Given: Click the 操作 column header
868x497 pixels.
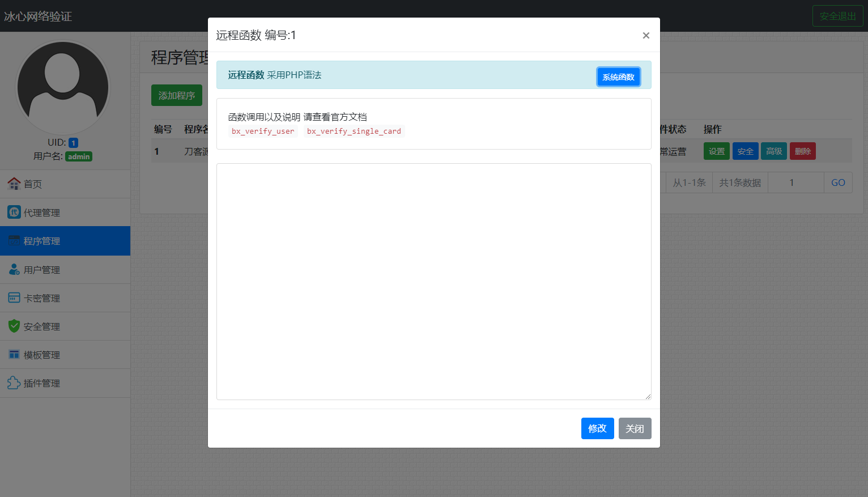Looking at the screenshot, I should click(x=712, y=129).
